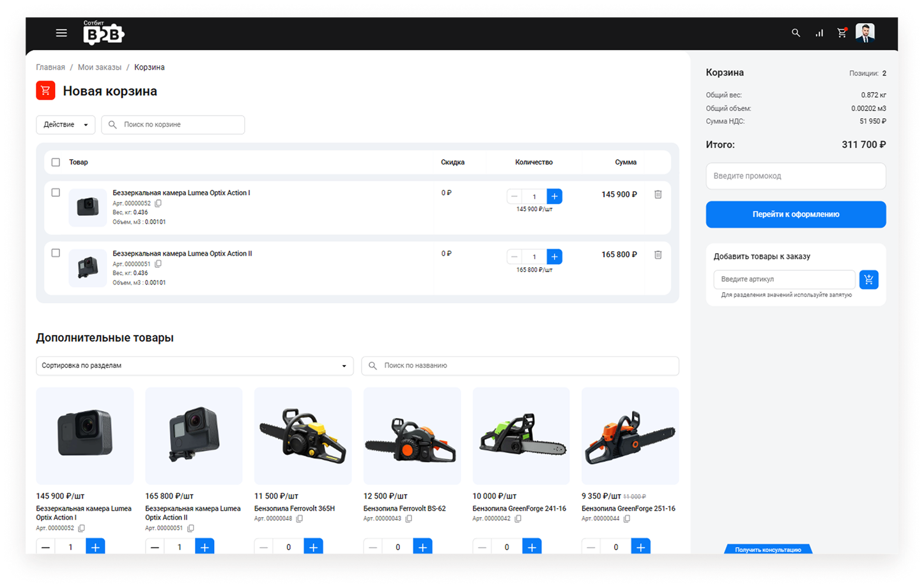
Task: Expand the Действие dropdown
Action: pyautogui.click(x=66, y=125)
